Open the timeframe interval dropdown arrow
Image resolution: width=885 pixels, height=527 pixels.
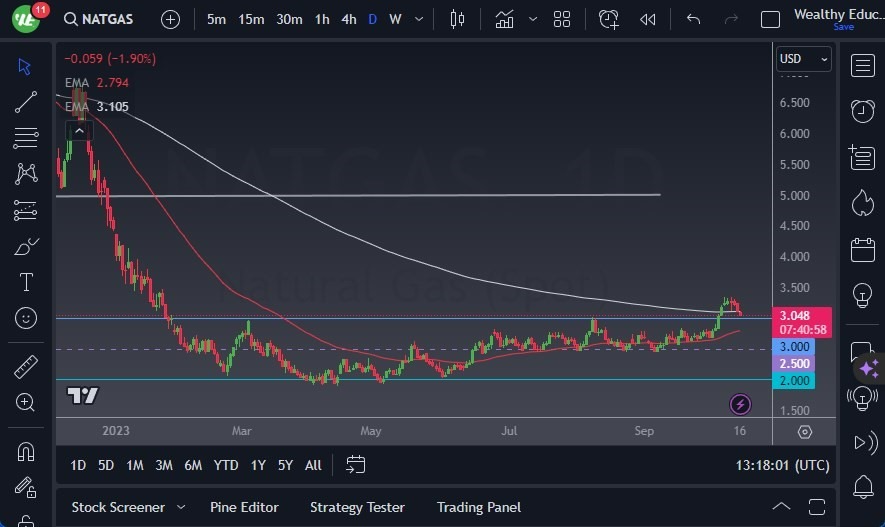418,19
